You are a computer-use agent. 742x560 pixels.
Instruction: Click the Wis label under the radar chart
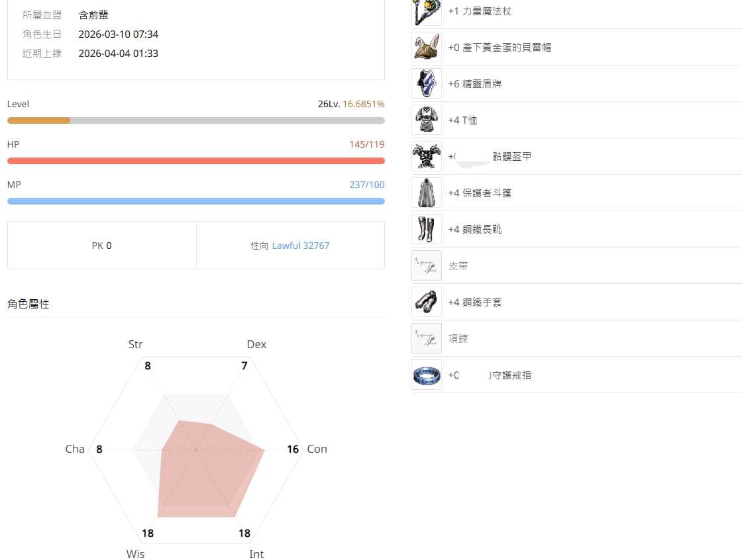[135, 554]
